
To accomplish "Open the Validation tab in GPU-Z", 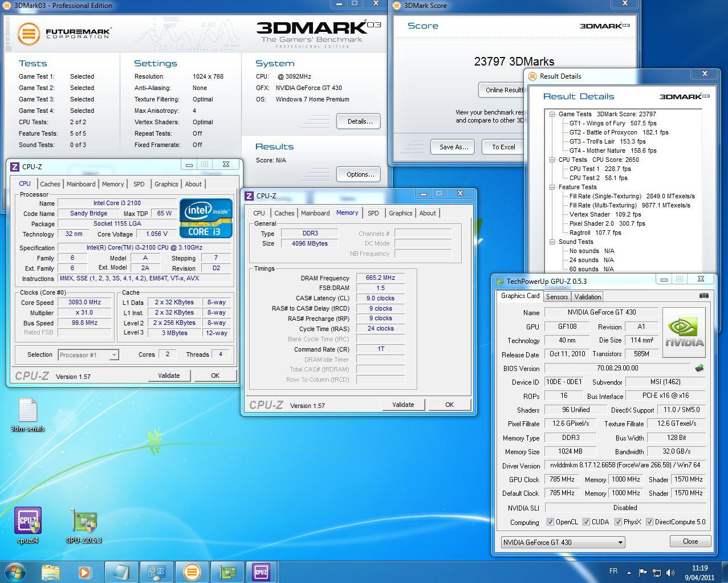I will coord(587,296).
